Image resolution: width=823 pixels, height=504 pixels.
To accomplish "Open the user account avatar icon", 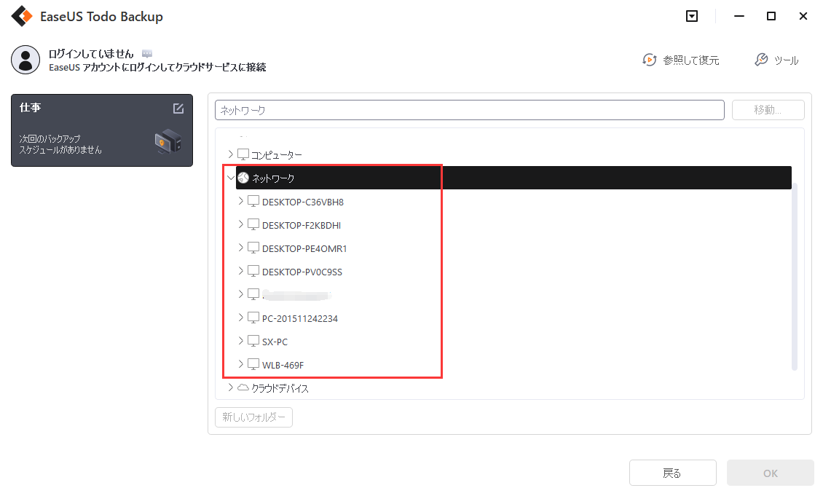I will click(x=25, y=60).
